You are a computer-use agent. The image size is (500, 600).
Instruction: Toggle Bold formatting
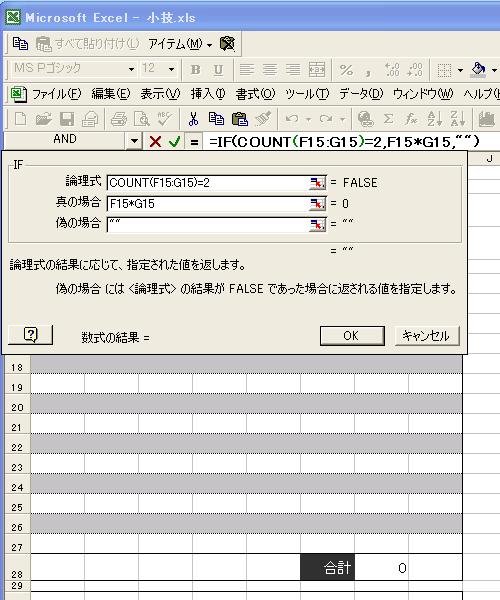coord(195,70)
